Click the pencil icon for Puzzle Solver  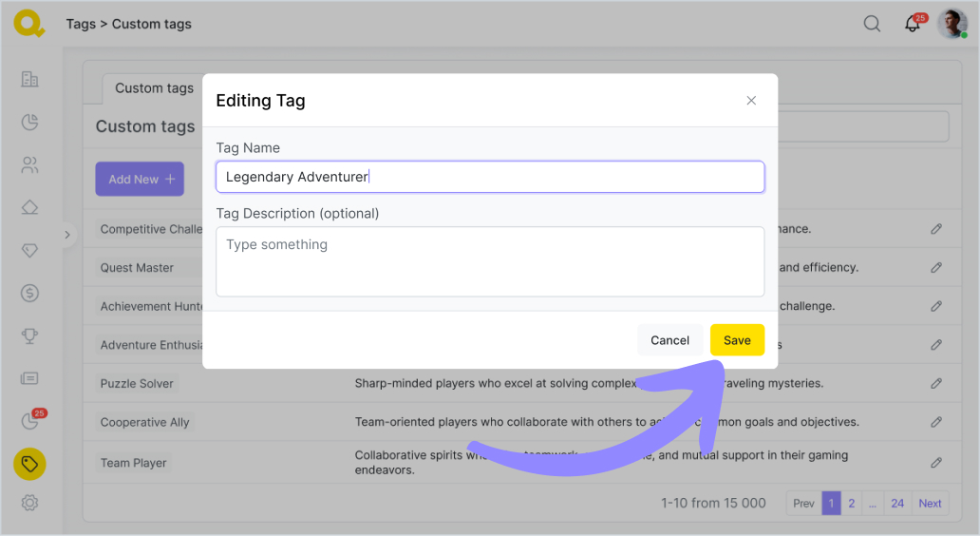[936, 383]
